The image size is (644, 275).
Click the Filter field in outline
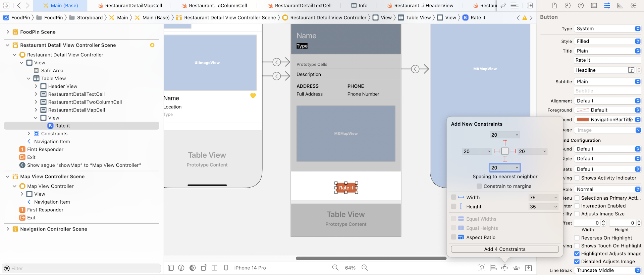click(82, 268)
